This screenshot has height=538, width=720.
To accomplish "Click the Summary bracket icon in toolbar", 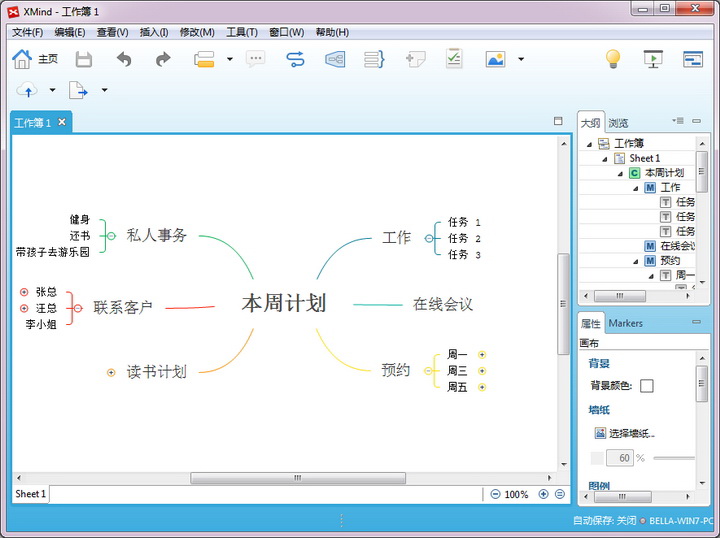I will pos(375,59).
